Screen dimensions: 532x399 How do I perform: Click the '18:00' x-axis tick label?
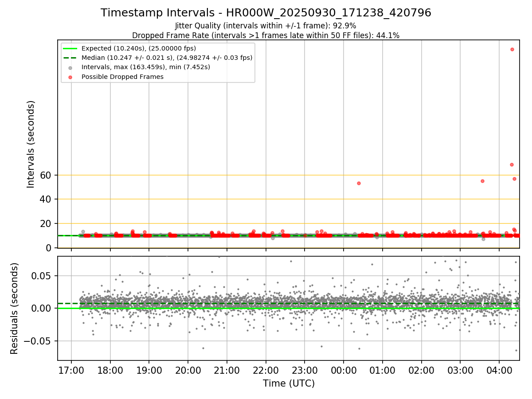[x=110, y=370]
